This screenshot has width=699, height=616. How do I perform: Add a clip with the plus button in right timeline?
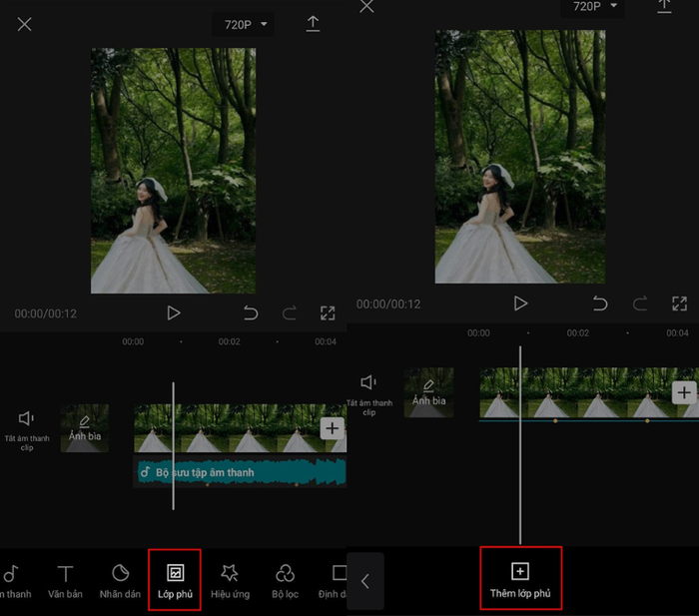coord(684,392)
